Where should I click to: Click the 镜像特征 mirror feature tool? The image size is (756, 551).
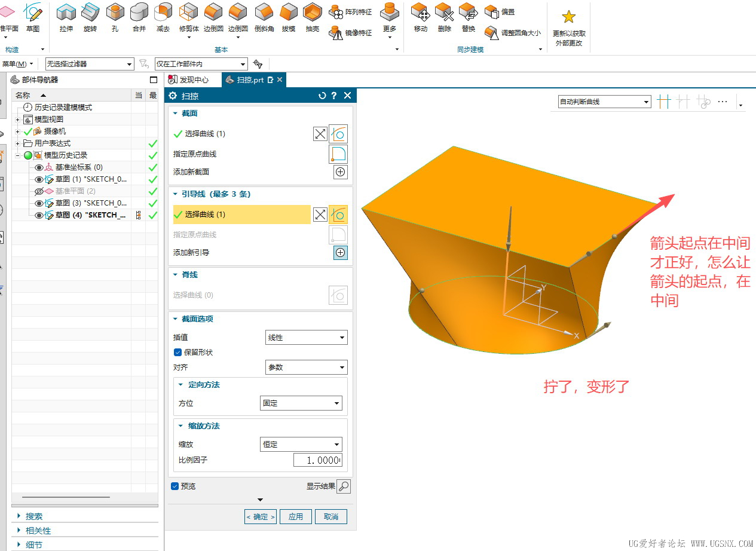[x=351, y=33]
